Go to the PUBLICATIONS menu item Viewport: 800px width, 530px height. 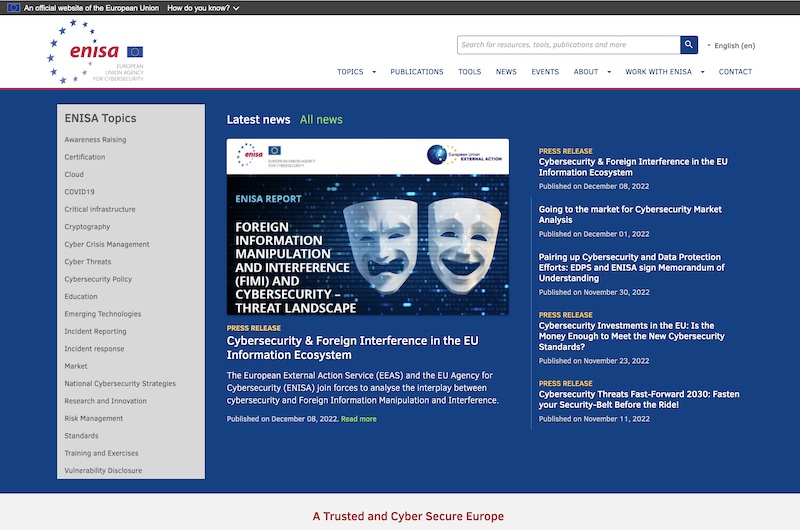pyautogui.click(x=416, y=72)
